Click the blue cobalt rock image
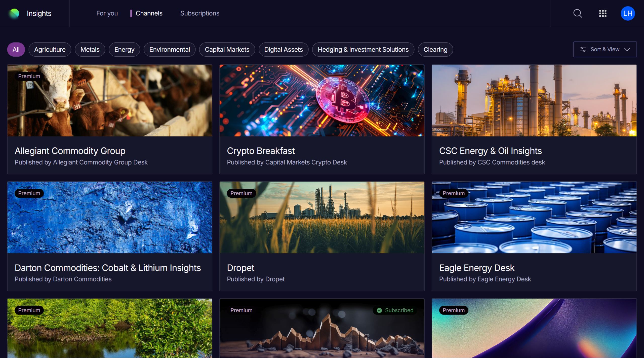Image resolution: width=644 pixels, height=358 pixels. click(x=110, y=218)
